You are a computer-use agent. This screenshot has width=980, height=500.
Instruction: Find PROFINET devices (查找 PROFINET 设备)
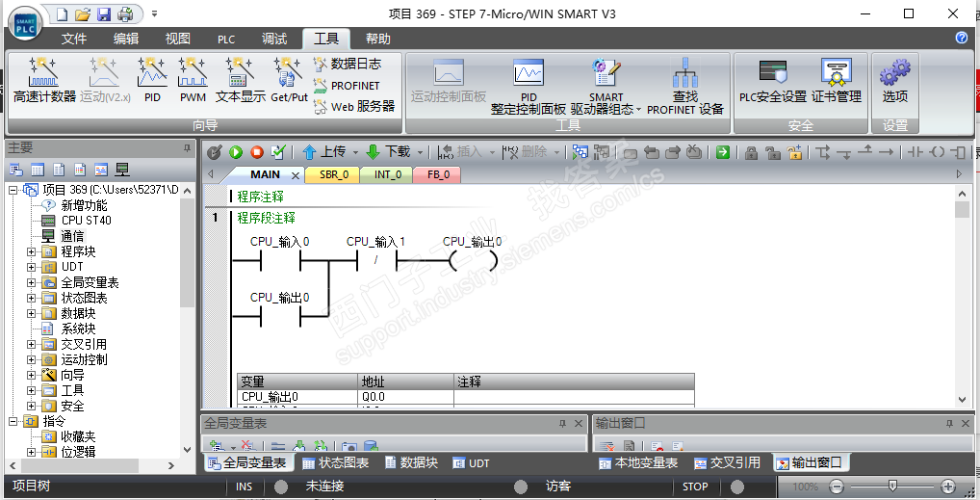(685, 87)
